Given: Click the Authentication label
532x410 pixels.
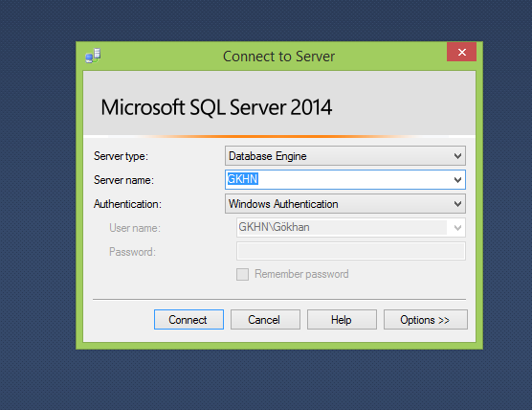Looking at the screenshot, I should pyautogui.click(x=127, y=204).
